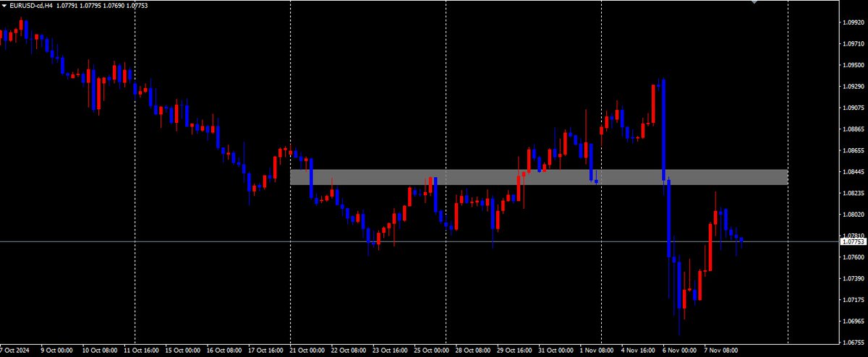Click the 1.09920 price scale label
Screen dimensions: 868x357
[x=854, y=22]
